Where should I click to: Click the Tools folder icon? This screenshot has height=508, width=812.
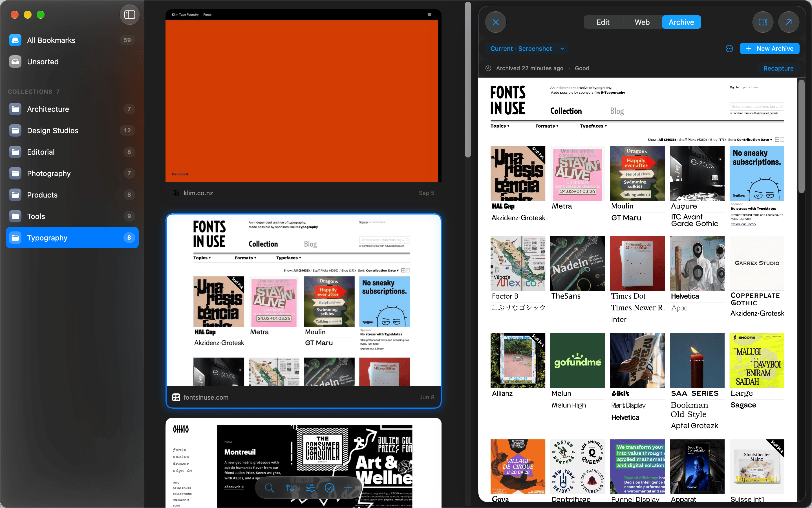[15, 216]
